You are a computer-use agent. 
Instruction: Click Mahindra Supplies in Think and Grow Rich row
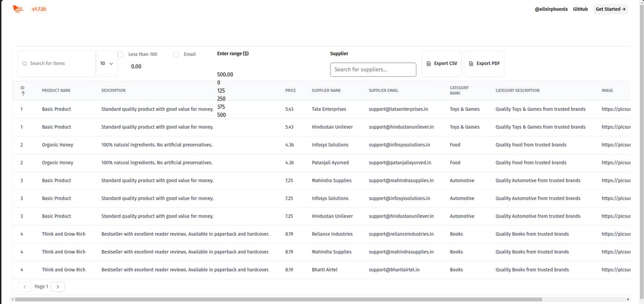coord(332,252)
